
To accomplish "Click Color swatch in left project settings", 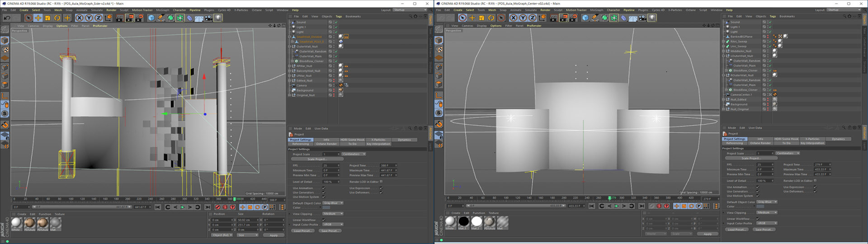I will [x=326, y=208].
